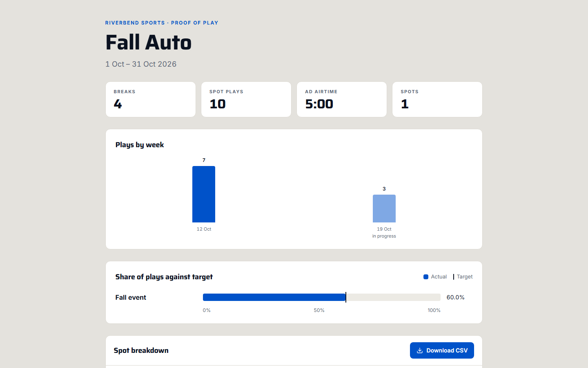
Task: Click the 100% axis tick label
Action: click(x=434, y=310)
